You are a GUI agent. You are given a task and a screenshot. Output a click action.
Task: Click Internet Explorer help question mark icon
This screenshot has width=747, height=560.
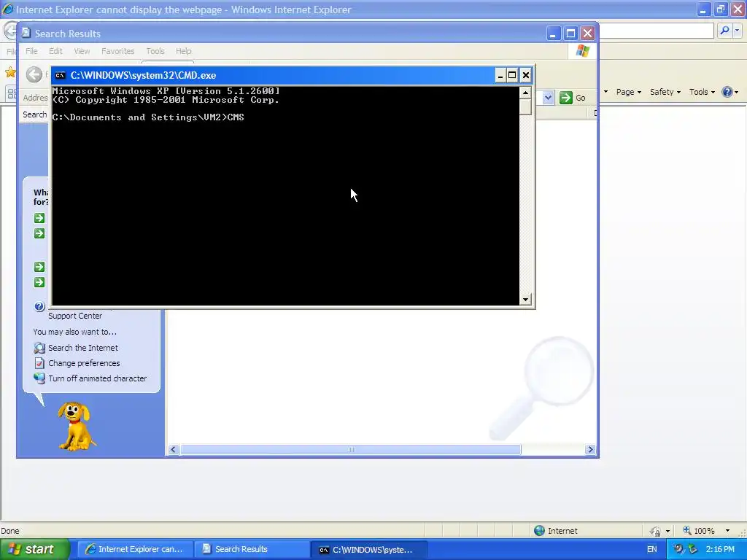[727, 92]
